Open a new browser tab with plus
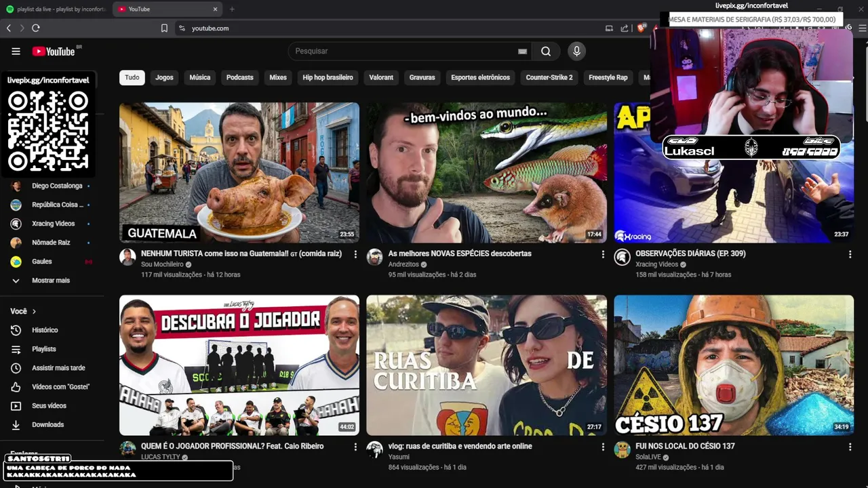The height and width of the screenshot is (488, 868). (x=232, y=9)
